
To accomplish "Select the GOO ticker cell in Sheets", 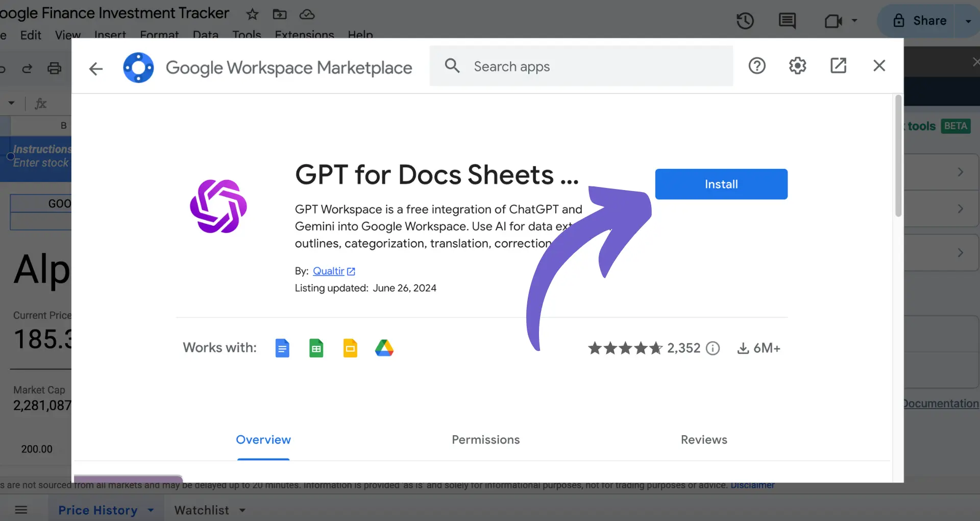I will click(41, 203).
